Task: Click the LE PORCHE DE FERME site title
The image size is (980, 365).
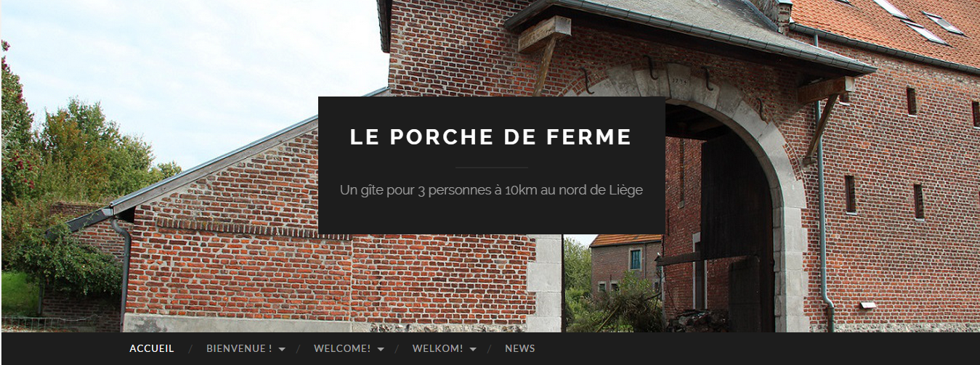Action: click(x=491, y=136)
